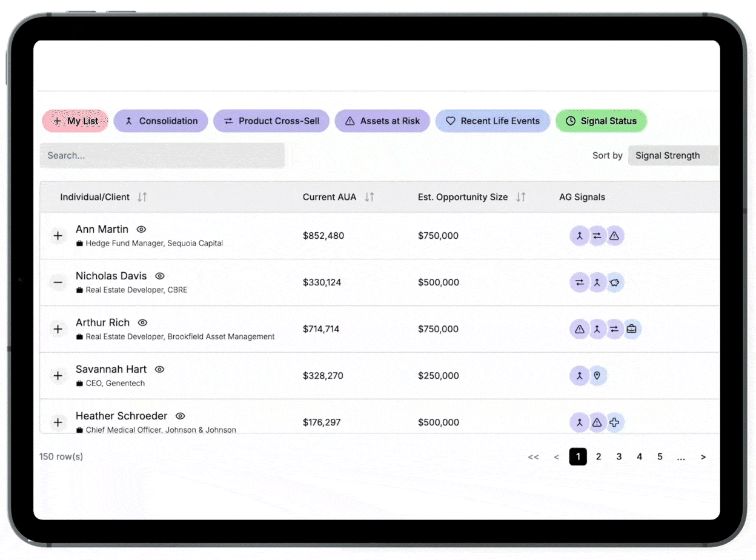This screenshot has height=560, width=756.
Task: Click the warning triangle signal icon for Ann Martin
Action: 614,236
